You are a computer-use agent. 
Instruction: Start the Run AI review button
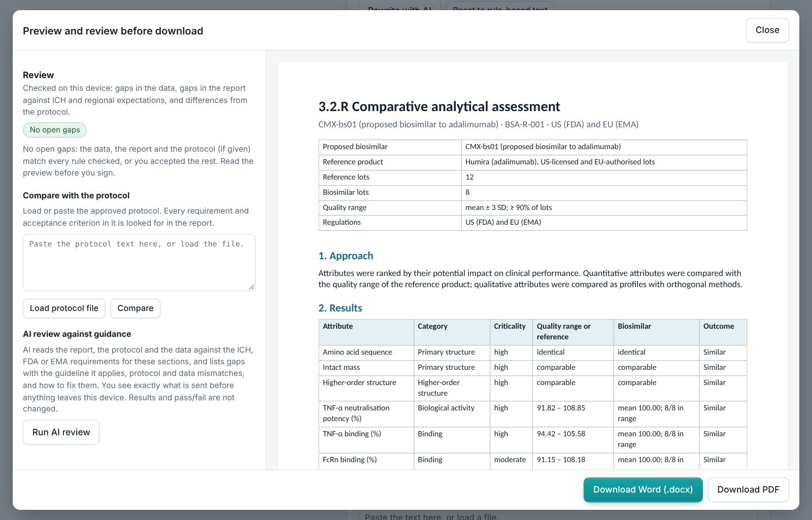61,432
